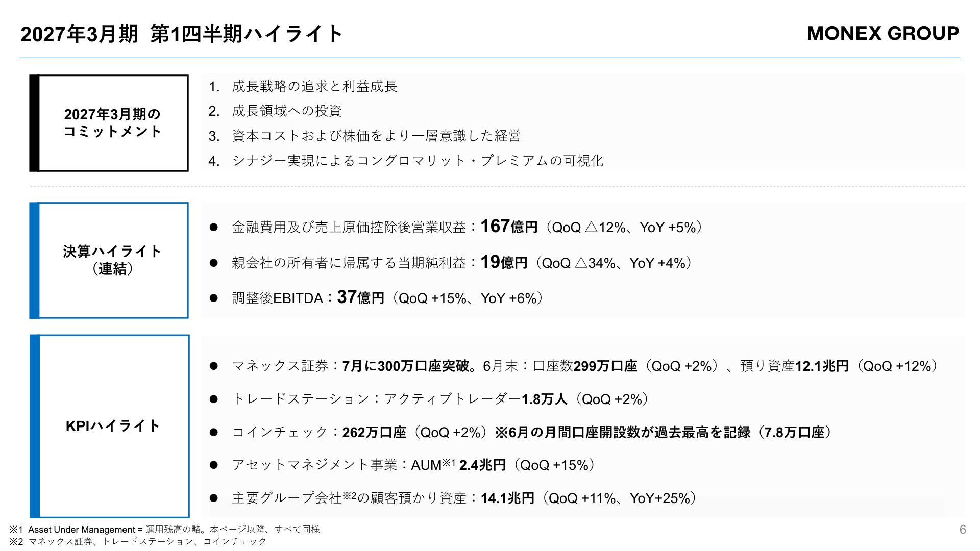The image size is (980, 551).
Task: Click the "主要グループ会社" label
Action: (287, 498)
